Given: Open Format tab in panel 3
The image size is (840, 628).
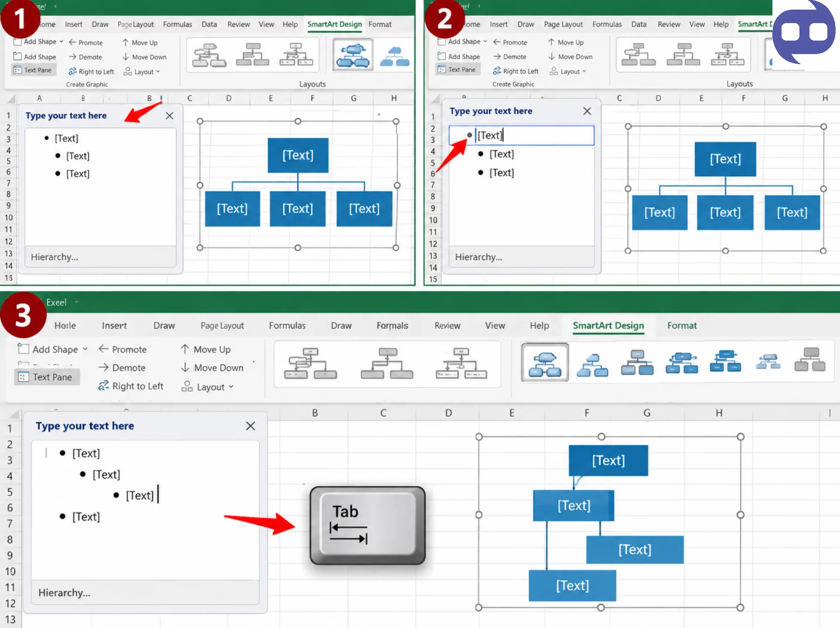Looking at the screenshot, I should (x=682, y=326).
